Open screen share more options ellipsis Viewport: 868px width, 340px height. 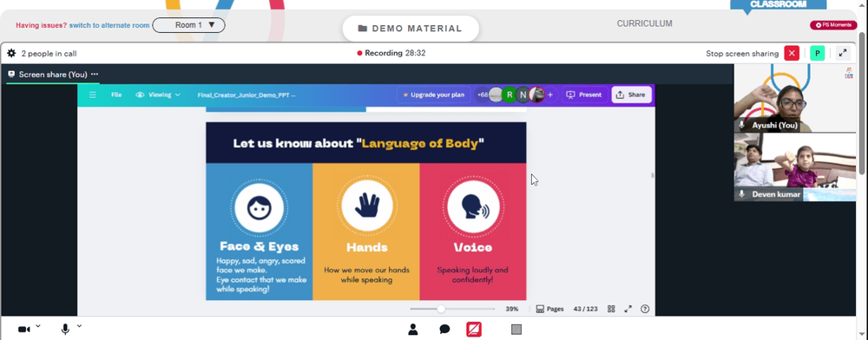coord(95,74)
